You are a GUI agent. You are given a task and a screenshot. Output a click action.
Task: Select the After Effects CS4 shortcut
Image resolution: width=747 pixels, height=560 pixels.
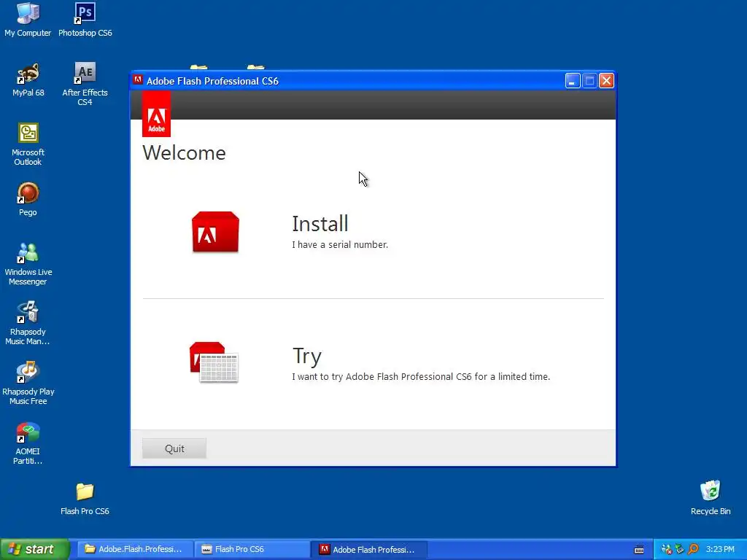coord(85,84)
